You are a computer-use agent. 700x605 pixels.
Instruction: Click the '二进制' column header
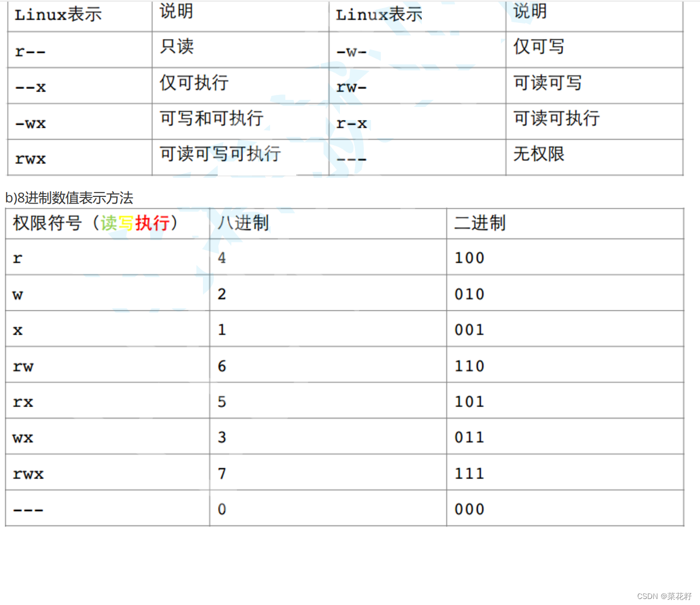[x=565, y=223]
